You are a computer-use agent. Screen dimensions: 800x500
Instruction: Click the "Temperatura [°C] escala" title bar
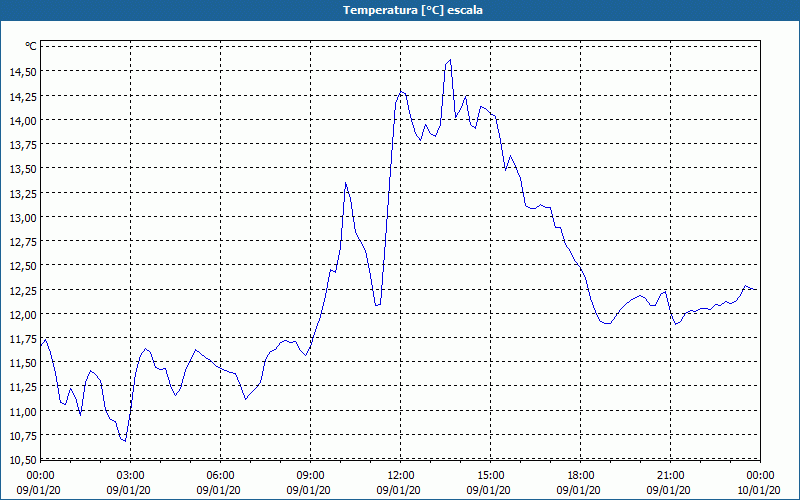pos(400,10)
